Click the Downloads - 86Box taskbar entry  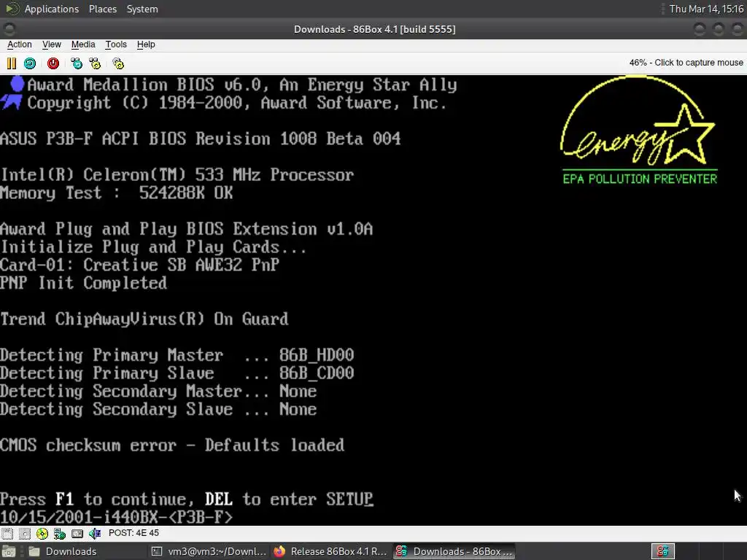(x=454, y=551)
